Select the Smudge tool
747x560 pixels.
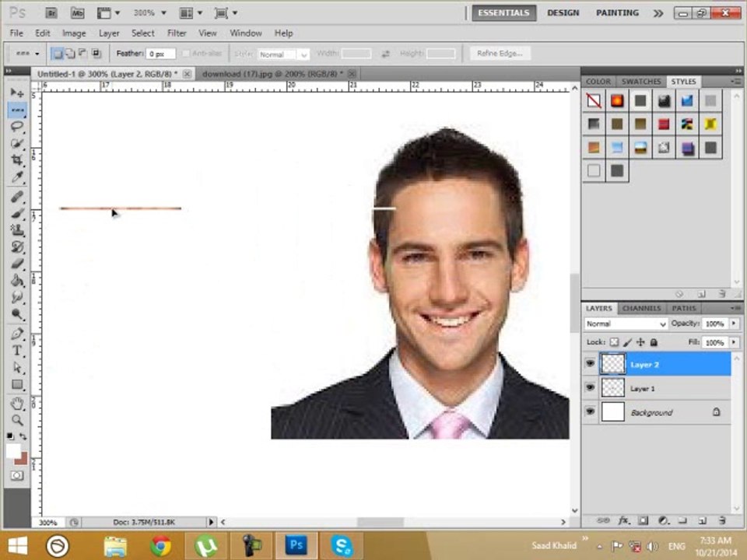(x=17, y=298)
